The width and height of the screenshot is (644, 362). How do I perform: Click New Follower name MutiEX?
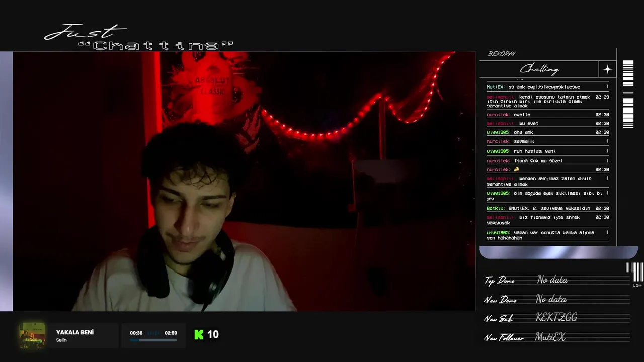point(550,337)
